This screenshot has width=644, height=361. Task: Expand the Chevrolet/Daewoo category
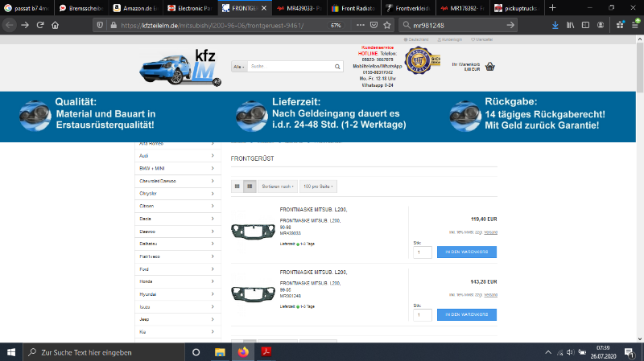(178, 181)
